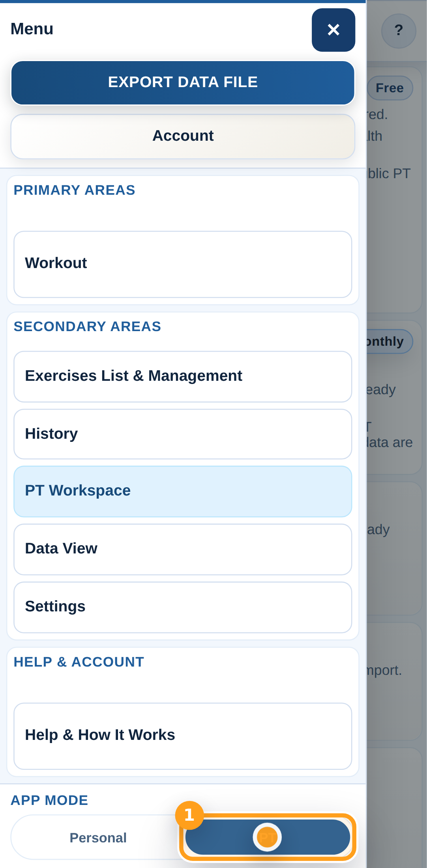Click the Primary Areas section heading
This screenshot has width=427, height=868.
click(x=75, y=190)
